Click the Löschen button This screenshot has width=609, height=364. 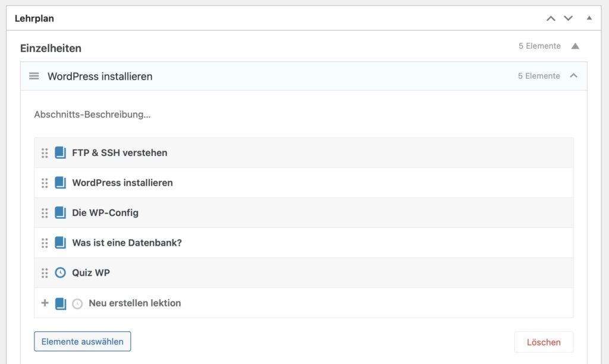coord(544,342)
